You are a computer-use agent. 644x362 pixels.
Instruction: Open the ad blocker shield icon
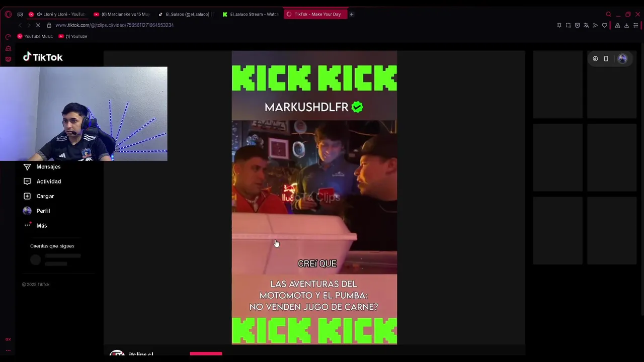point(577,25)
